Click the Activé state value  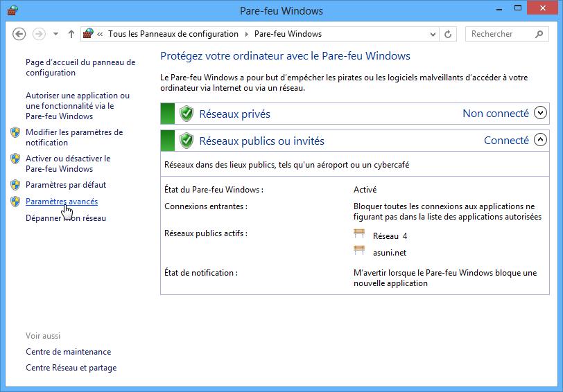[x=365, y=190]
